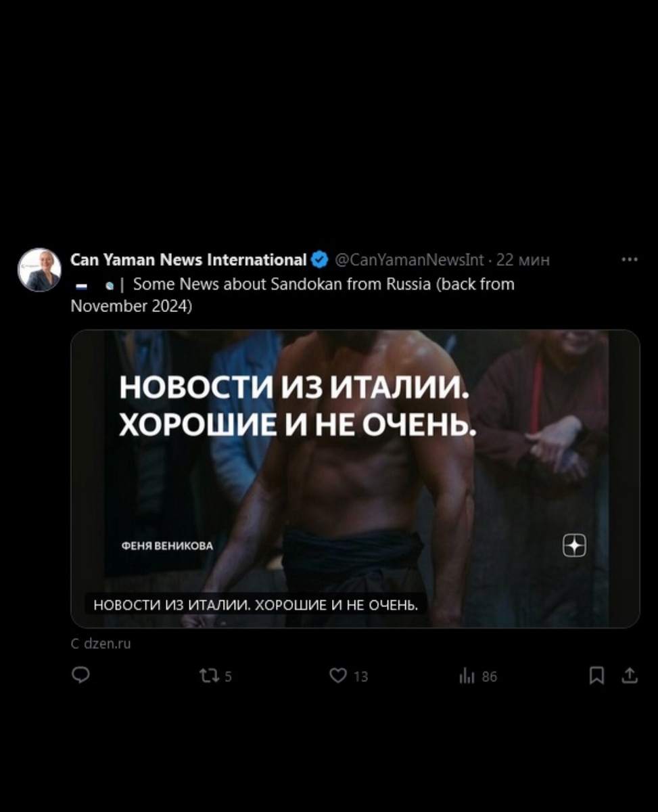Repost the tweet with retweet arrows icon

215,675
